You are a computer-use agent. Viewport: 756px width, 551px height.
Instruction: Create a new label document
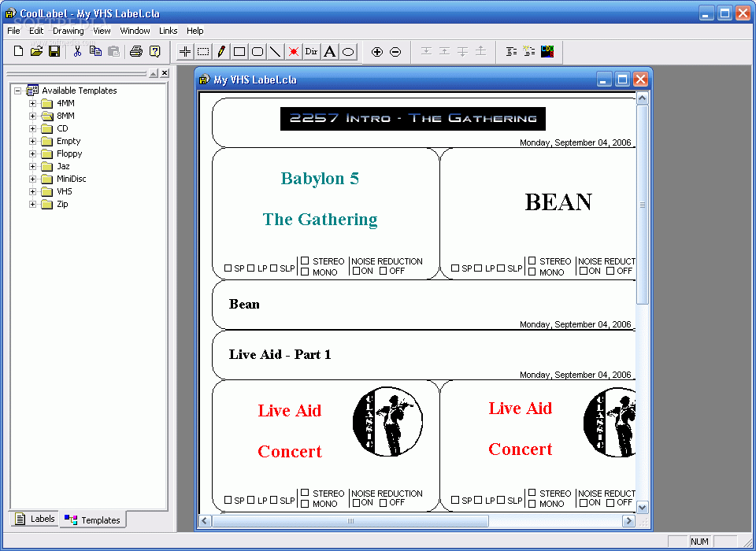pos(18,51)
